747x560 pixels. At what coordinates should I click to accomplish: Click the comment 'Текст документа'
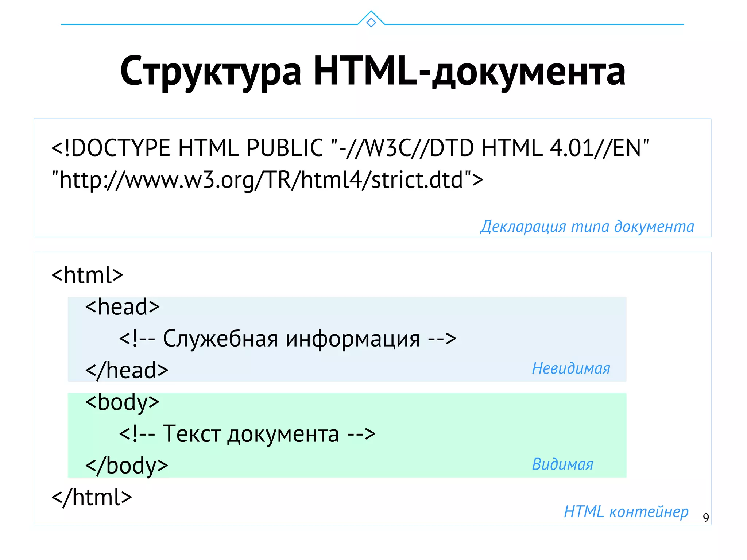click(247, 434)
